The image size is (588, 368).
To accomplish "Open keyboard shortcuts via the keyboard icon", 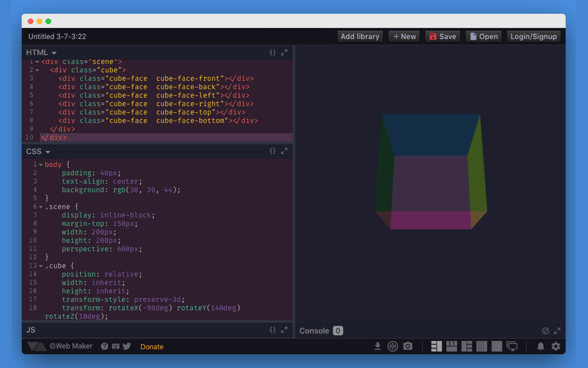I will pos(115,346).
